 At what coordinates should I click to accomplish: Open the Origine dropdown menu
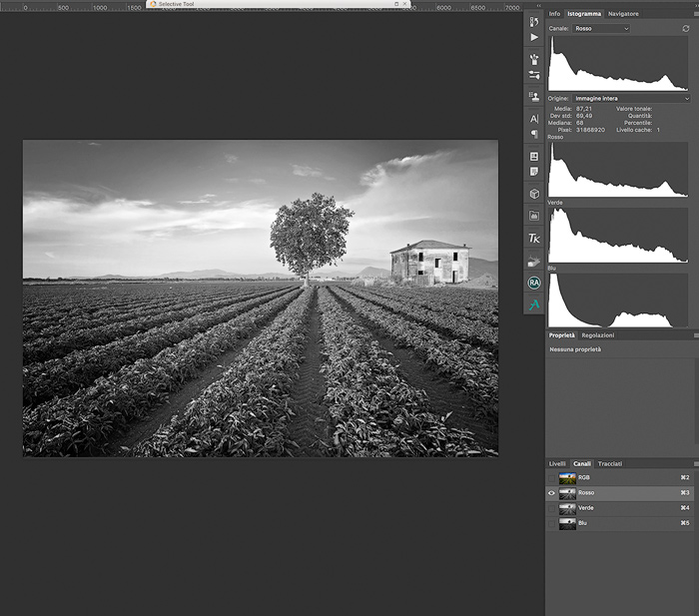coord(631,98)
